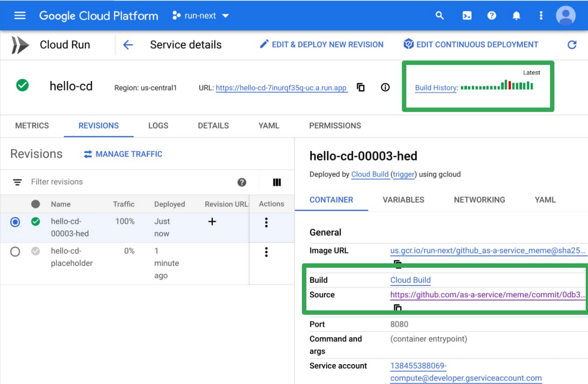Copy the Source commit URL
Image resolution: width=588 pixels, height=384 pixels.
[397, 308]
